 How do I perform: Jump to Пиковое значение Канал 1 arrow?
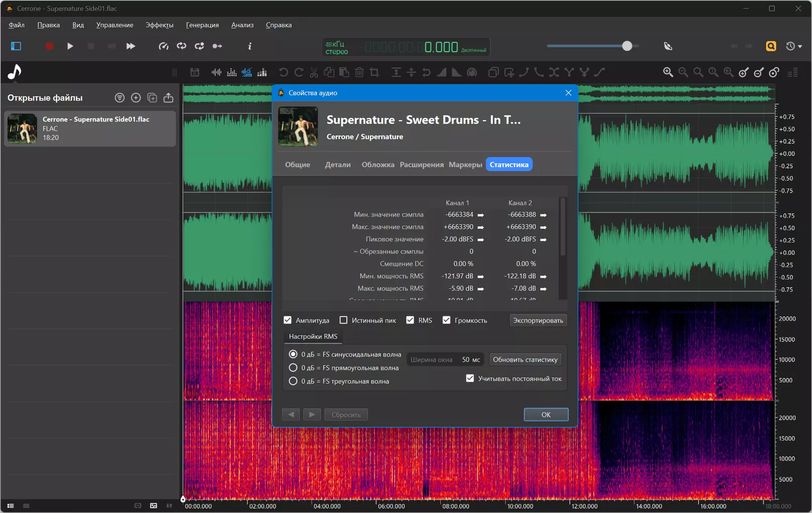pos(481,239)
